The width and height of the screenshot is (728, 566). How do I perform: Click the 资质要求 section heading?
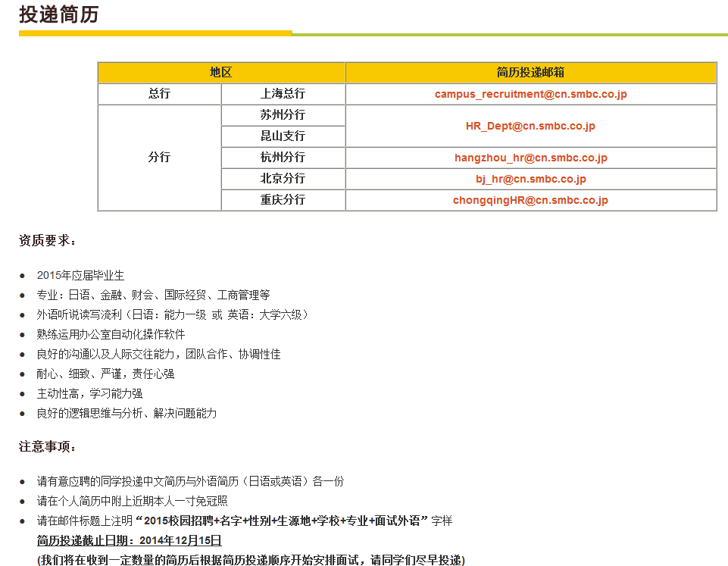[48, 241]
